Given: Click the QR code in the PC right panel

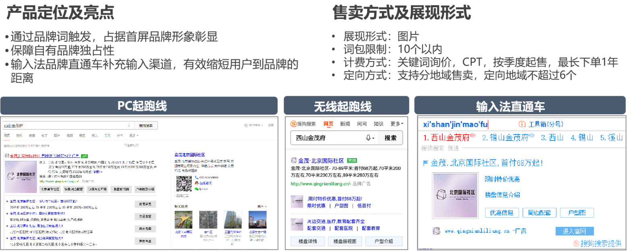Looking at the screenshot, I should [184, 183].
